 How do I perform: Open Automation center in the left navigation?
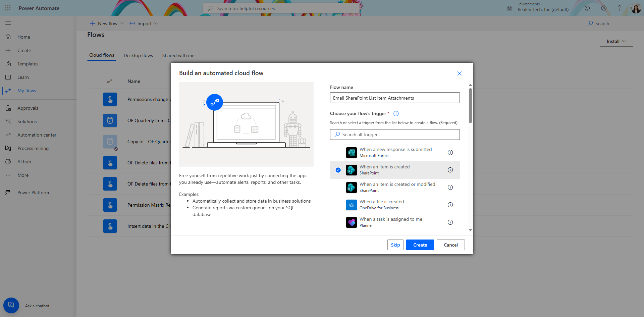point(37,135)
